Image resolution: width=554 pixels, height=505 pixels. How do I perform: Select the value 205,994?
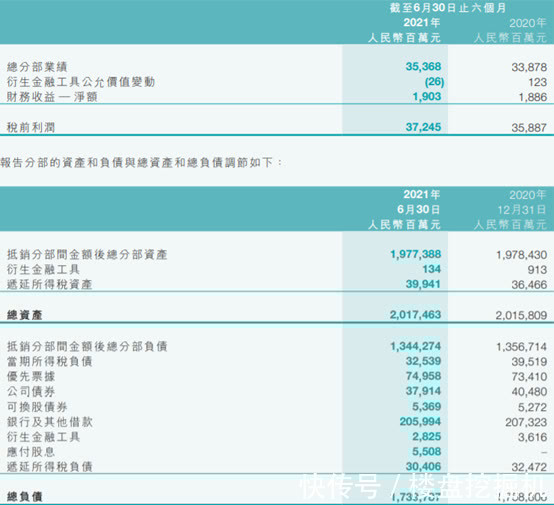[x=420, y=421]
